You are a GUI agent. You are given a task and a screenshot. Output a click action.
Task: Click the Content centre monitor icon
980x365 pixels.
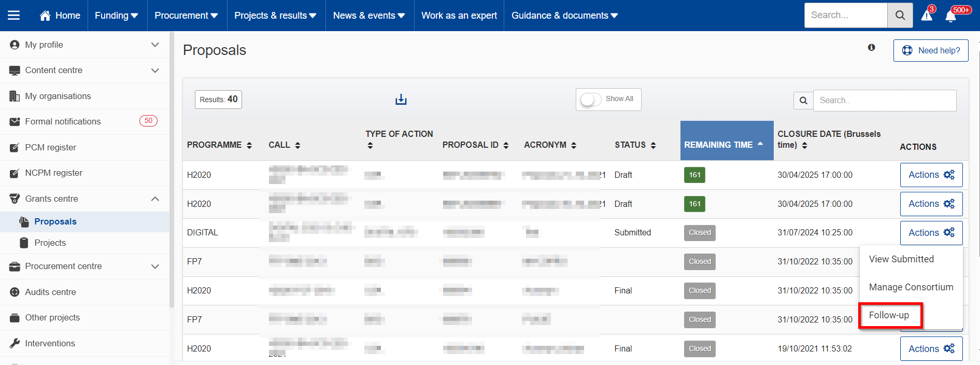(15, 71)
